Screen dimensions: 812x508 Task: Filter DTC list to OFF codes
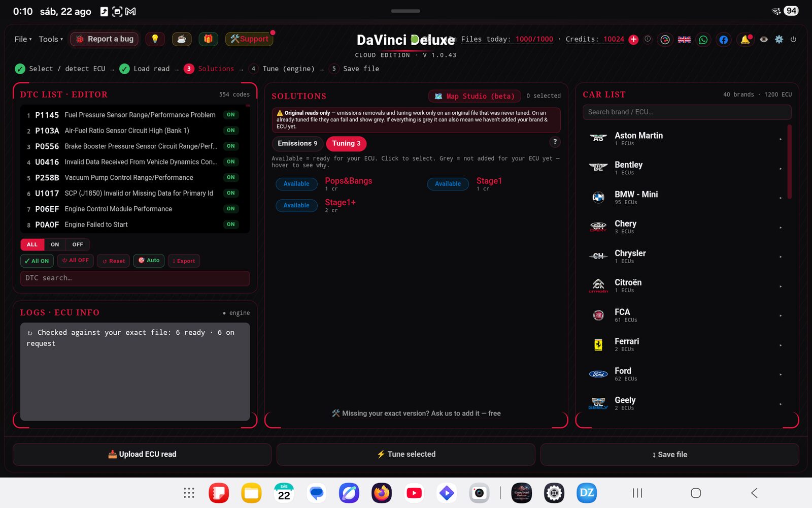click(78, 244)
